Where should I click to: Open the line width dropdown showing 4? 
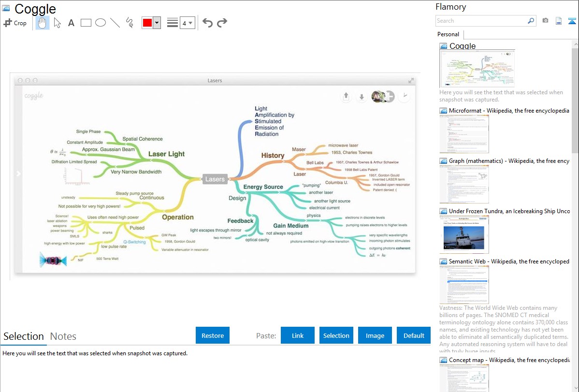click(x=188, y=23)
